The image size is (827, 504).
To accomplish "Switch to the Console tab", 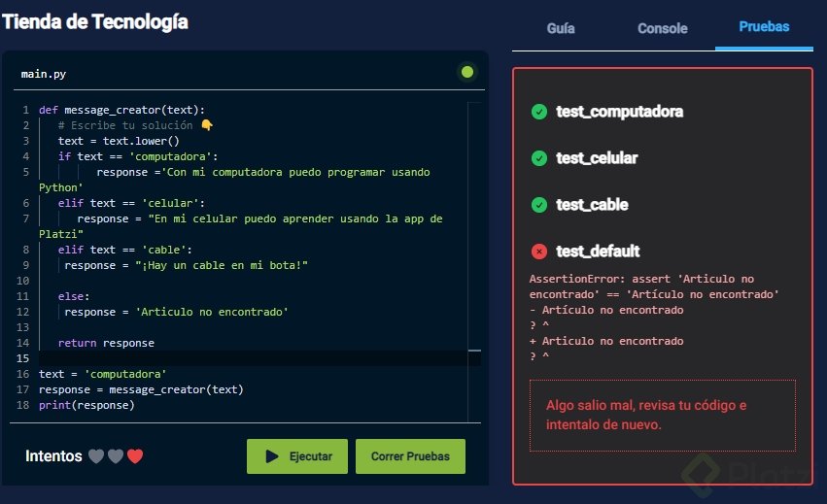I will point(663,28).
